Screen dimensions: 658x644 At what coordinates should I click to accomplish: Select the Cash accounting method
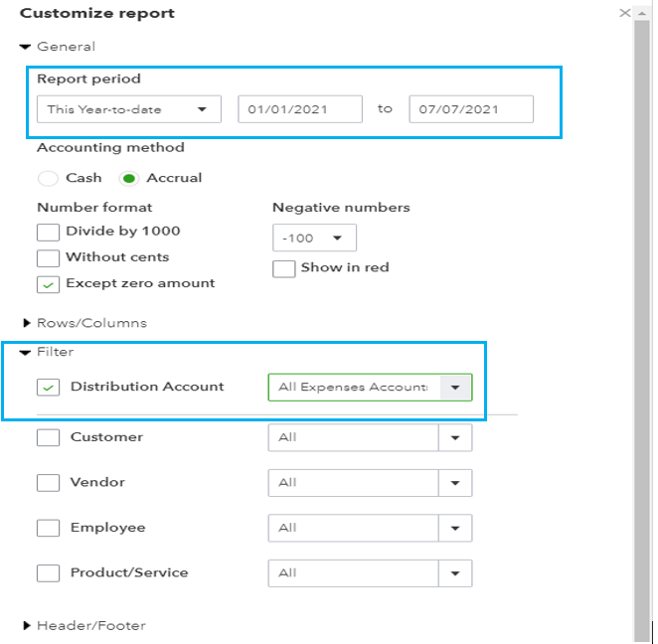click(x=48, y=179)
